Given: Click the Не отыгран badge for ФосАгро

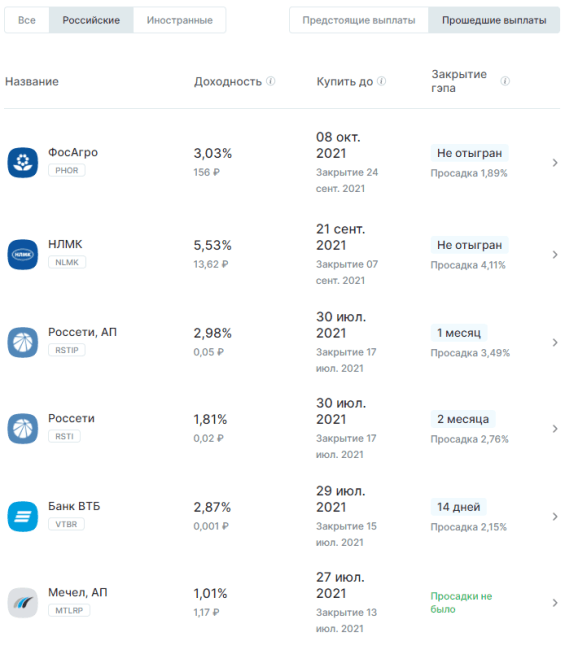Looking at the screenshot, I should 470,153.
